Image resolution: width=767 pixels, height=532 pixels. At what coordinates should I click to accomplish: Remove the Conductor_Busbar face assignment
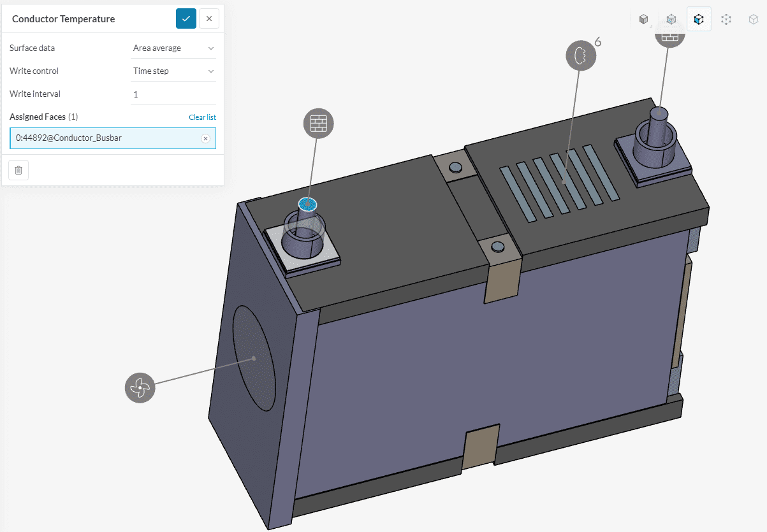[x=205, y=138]
